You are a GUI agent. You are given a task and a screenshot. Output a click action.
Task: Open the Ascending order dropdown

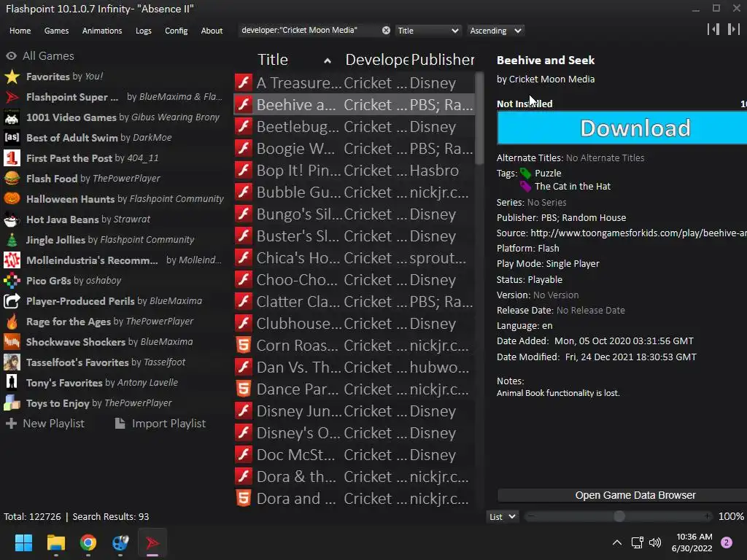click(x=495, y=31)
